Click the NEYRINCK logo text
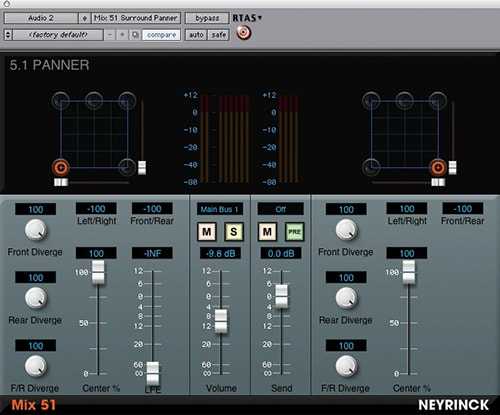The image size is (500, 415). tap(453, 405)
